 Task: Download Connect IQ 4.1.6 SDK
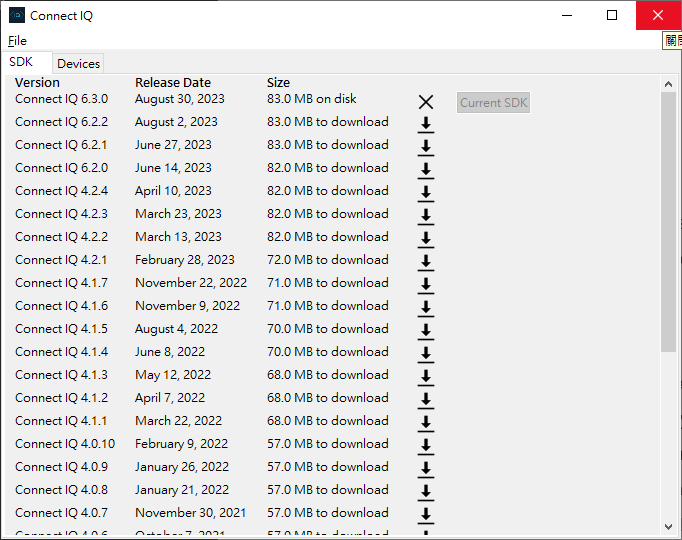(426, 309)
